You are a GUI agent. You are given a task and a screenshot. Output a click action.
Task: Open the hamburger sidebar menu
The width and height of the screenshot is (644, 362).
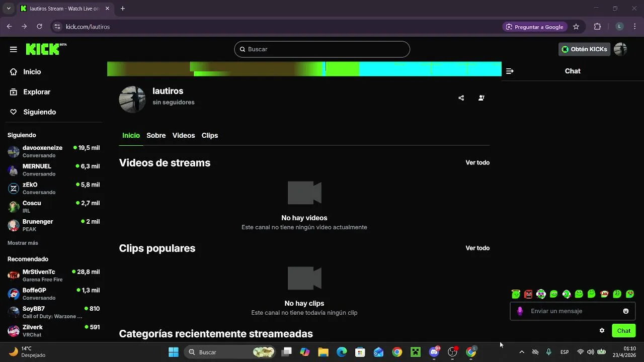pos(14,49)
